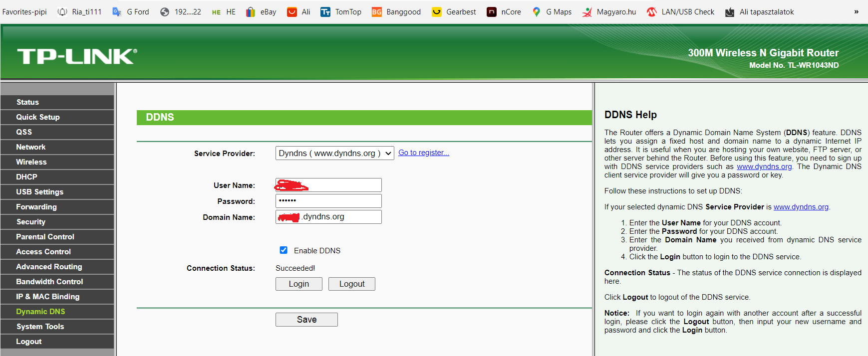Save the DDNS settings

coord(306,320)
